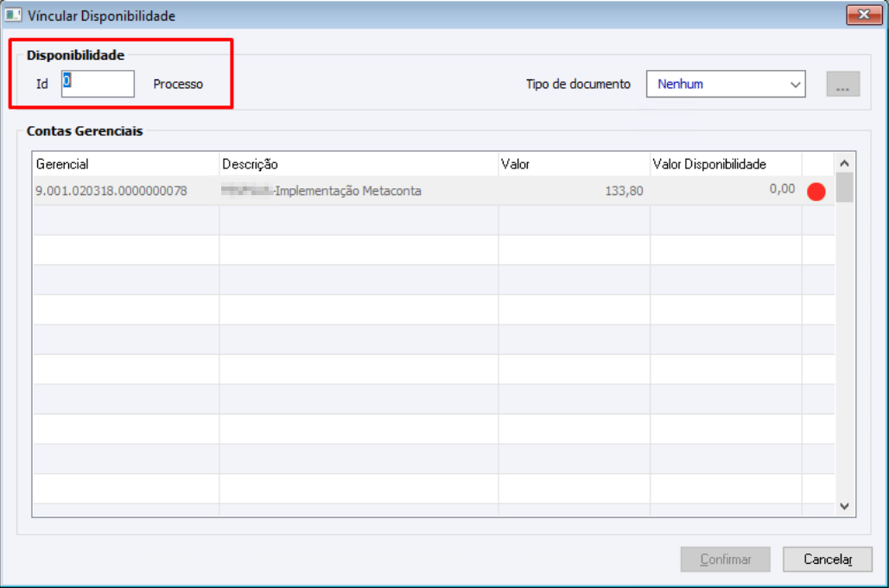Image resolution: width=889 pixels, height=588 pixels.
Task: Click the grid scrollbar down arrow
Action: pyautogui.click(x=844, y=506)
